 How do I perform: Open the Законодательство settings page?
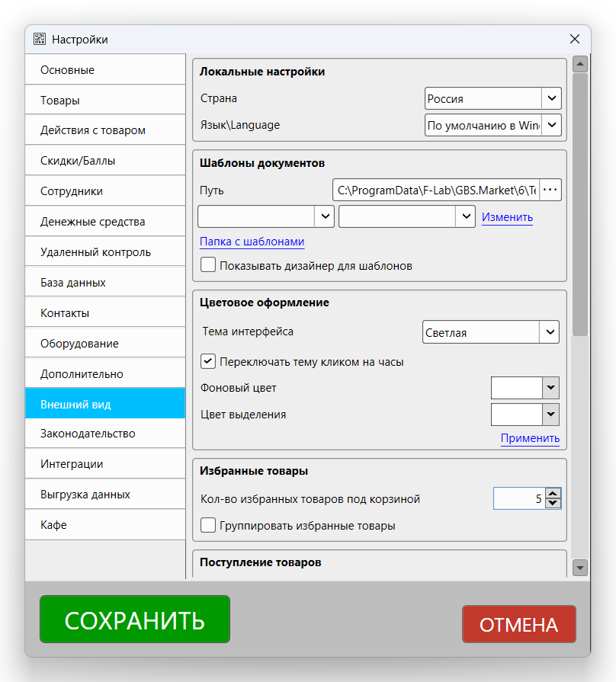[104, 433]
